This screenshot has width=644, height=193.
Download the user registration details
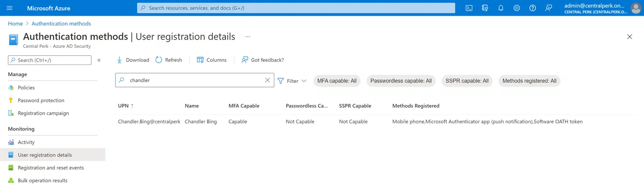click(x=132, y=60)
